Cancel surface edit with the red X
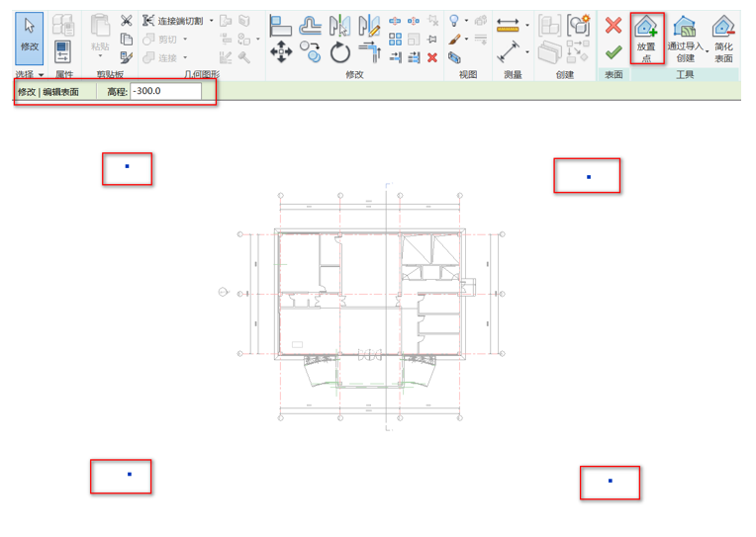The width and height of the screenshot is (756, 537). tap(614, 26)
